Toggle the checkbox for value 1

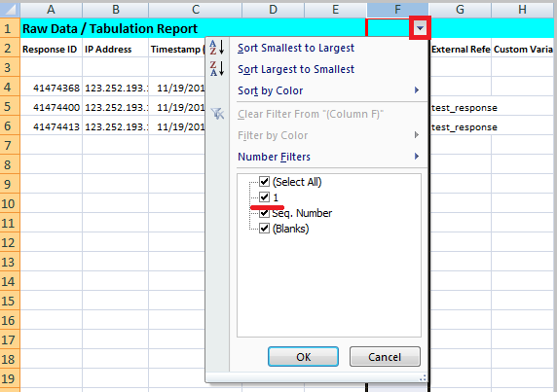pyautogui.click(x=264, y=196)
